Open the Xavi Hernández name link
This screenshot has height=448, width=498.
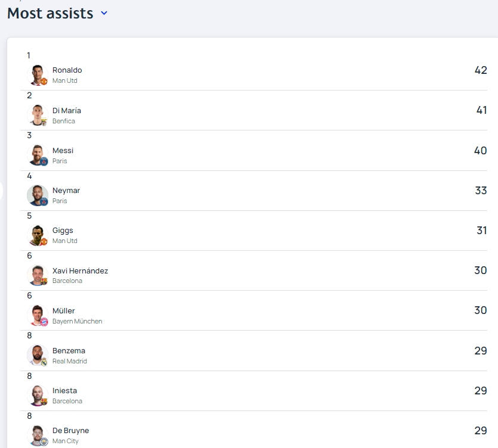(x=80, y=270)
